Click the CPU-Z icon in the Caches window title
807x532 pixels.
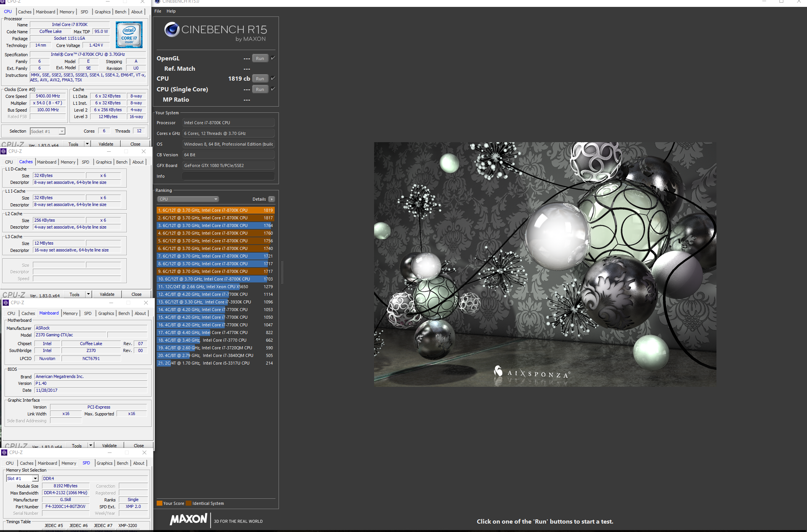pos(4,151)
